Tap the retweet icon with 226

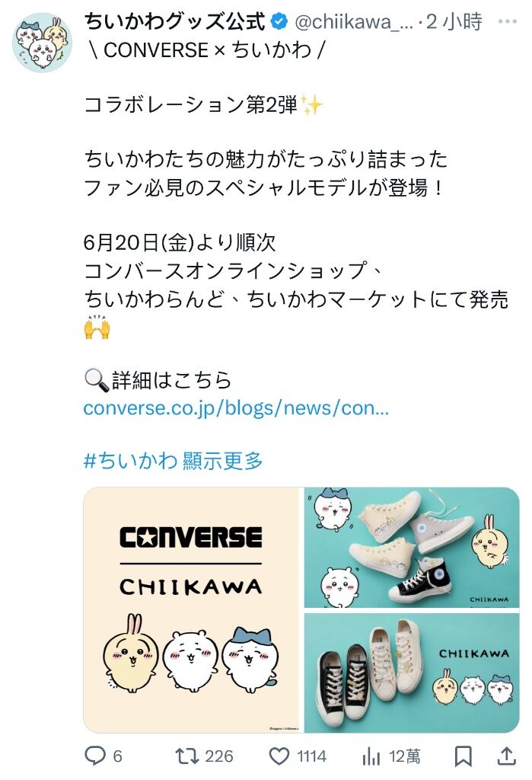(x=187, y=756)
